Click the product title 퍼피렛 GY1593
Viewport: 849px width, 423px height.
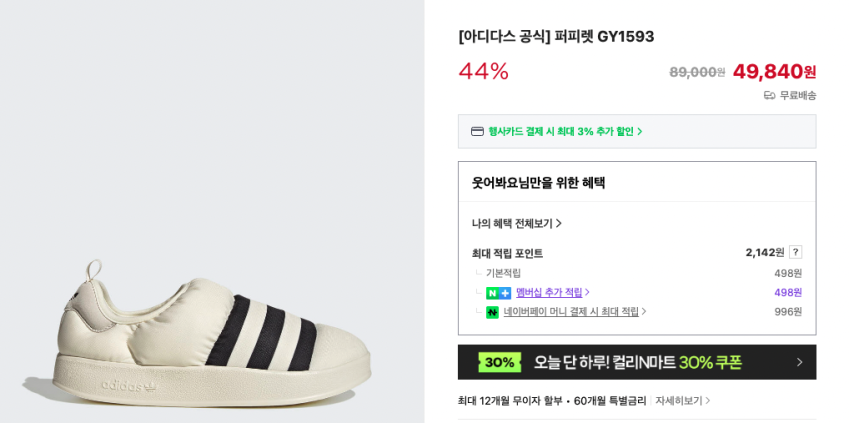556,36
